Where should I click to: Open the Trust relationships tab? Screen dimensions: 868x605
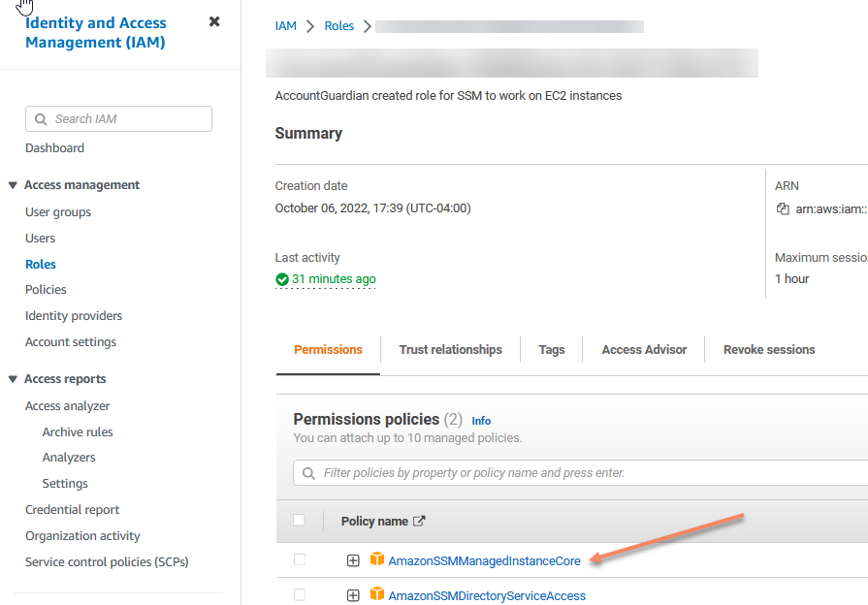(x=451, y=350)
